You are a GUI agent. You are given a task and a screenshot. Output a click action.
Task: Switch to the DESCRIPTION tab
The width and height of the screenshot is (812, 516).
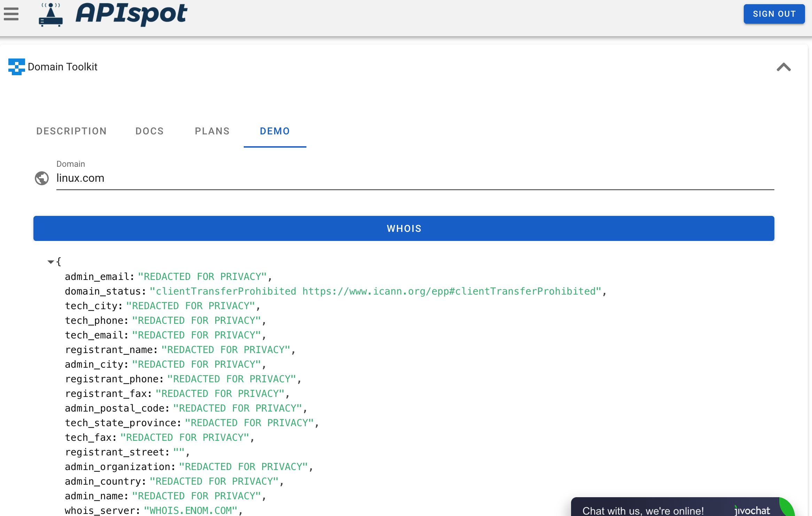click(x=71, y=131)
